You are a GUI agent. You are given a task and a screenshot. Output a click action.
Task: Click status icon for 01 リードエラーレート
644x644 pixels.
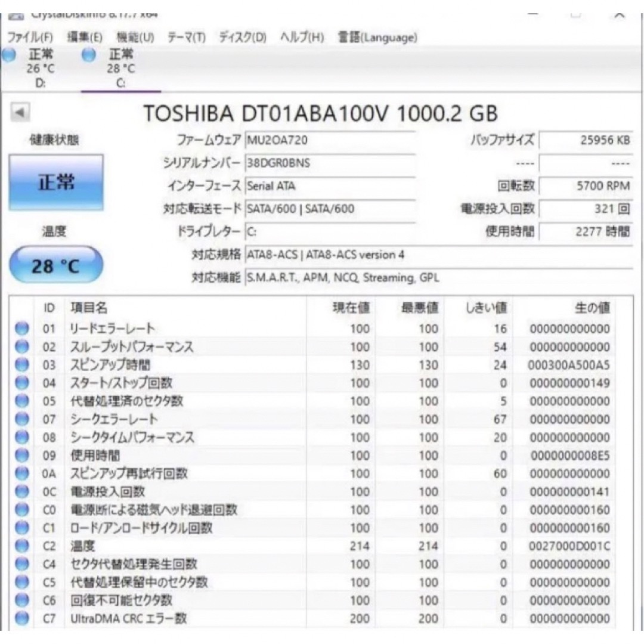click(22, 329)
